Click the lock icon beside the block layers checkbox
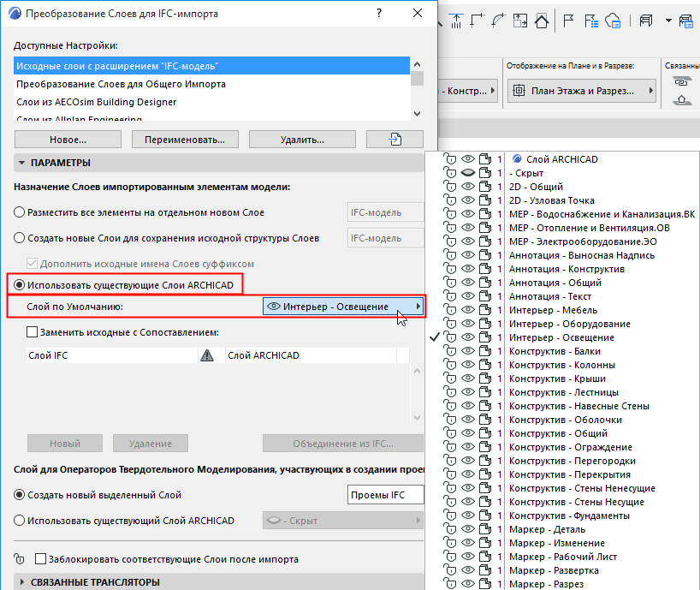Viewport: 700px width, 590px height. pyautogui.click(x=19, y=559)
